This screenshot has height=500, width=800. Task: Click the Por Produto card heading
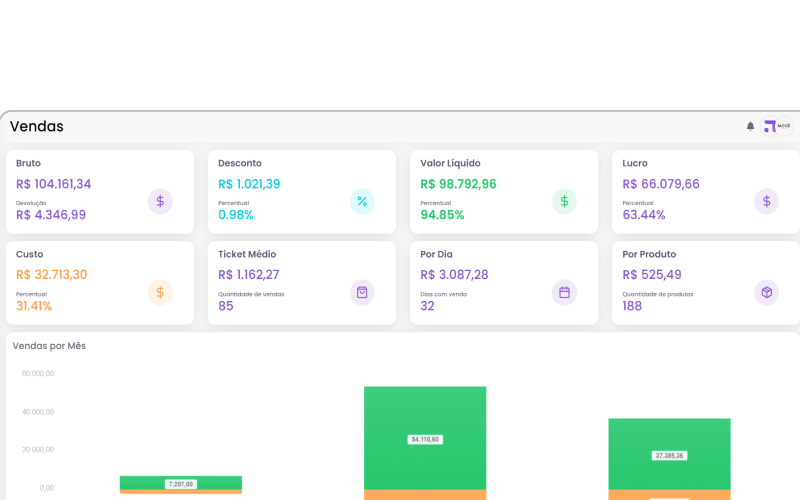pos(649,254)
